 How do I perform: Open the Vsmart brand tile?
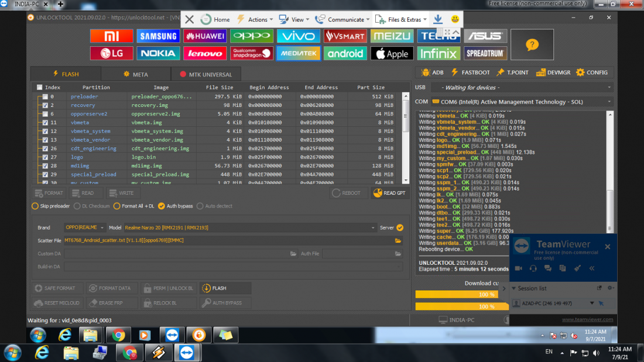point(345,36)
